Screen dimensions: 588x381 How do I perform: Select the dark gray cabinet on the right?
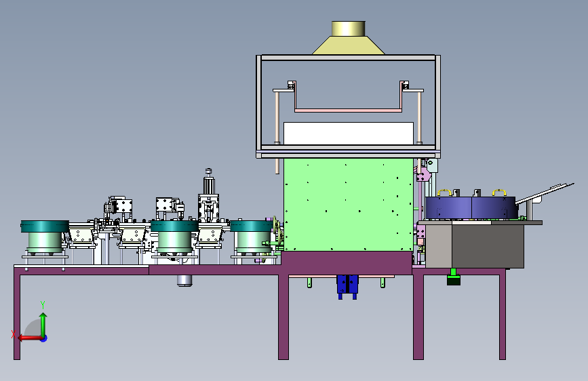[x=488, y=246]
